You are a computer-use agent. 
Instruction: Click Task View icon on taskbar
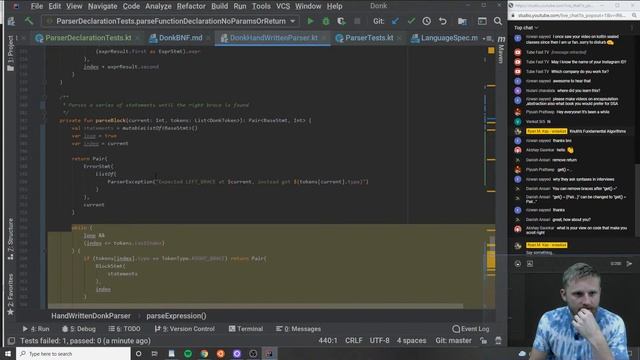[x=155, y=353]
